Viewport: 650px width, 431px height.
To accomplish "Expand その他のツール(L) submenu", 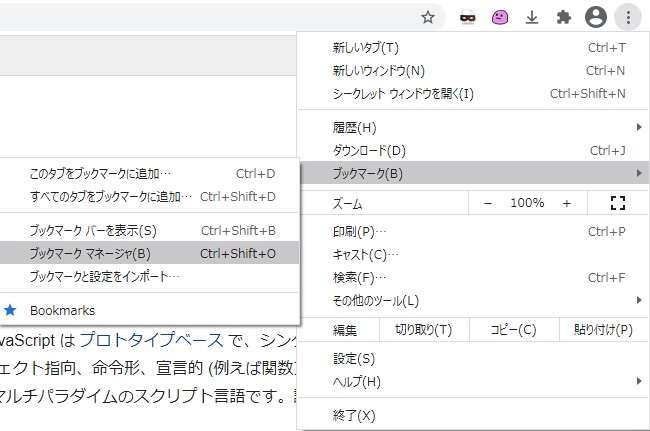I will tap(473, 300).
